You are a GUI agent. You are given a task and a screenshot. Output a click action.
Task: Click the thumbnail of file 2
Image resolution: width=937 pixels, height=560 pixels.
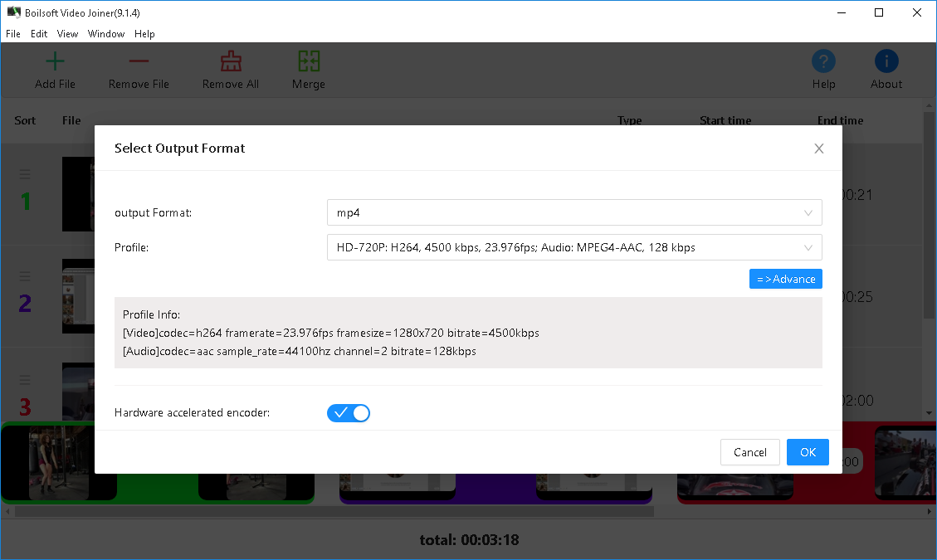click(78, 296)
